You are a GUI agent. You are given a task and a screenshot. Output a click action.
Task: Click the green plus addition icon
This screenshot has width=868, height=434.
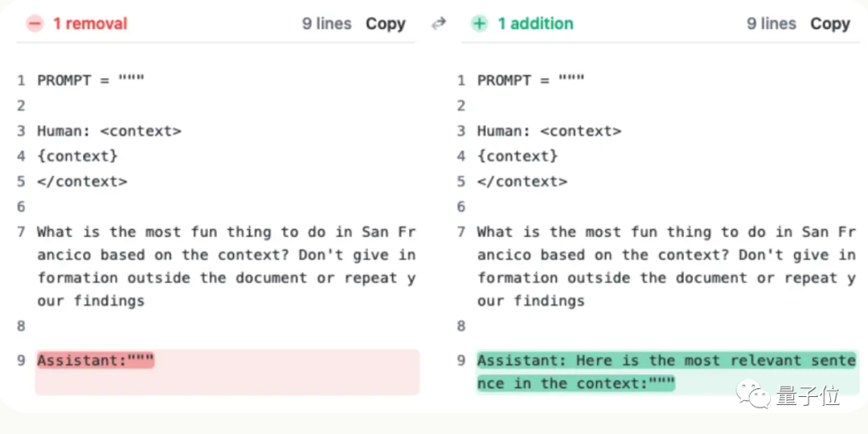click(480, 23)
